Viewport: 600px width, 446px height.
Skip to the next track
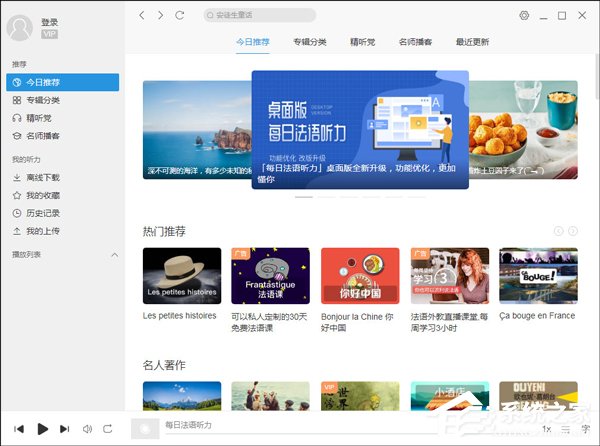coord(65,429)
